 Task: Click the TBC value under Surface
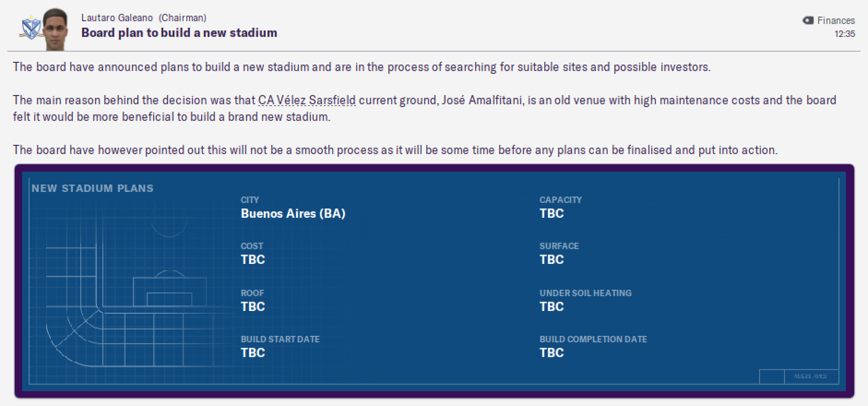pos(552,260)
